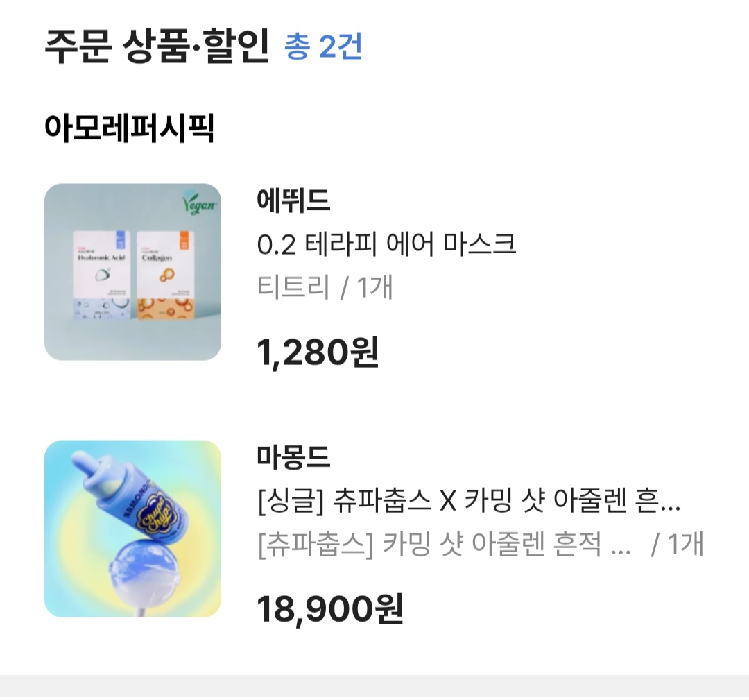The width and height of the screenshot is (749, 700).
Task: Select the [츄파춥스] 카밍 샷 아줄렌 option line
Action: 445,544
